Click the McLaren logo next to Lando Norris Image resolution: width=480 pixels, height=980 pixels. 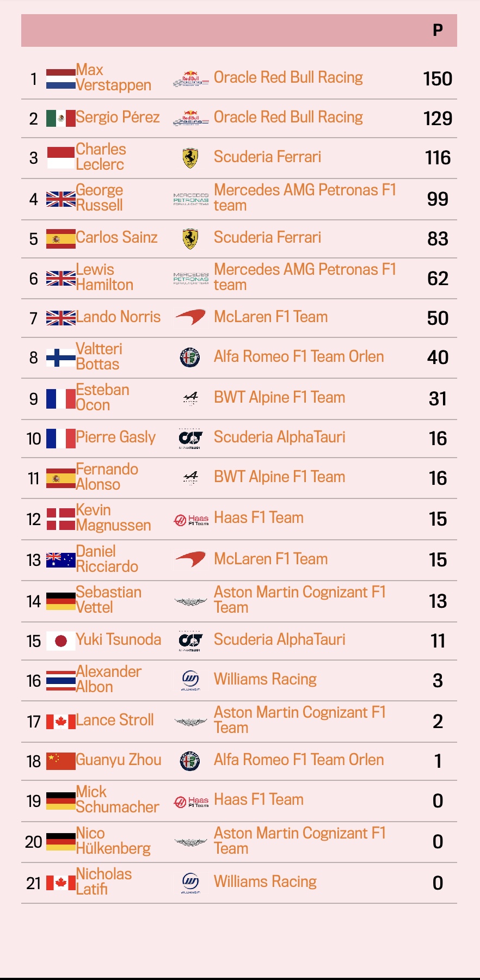[190, 317]
